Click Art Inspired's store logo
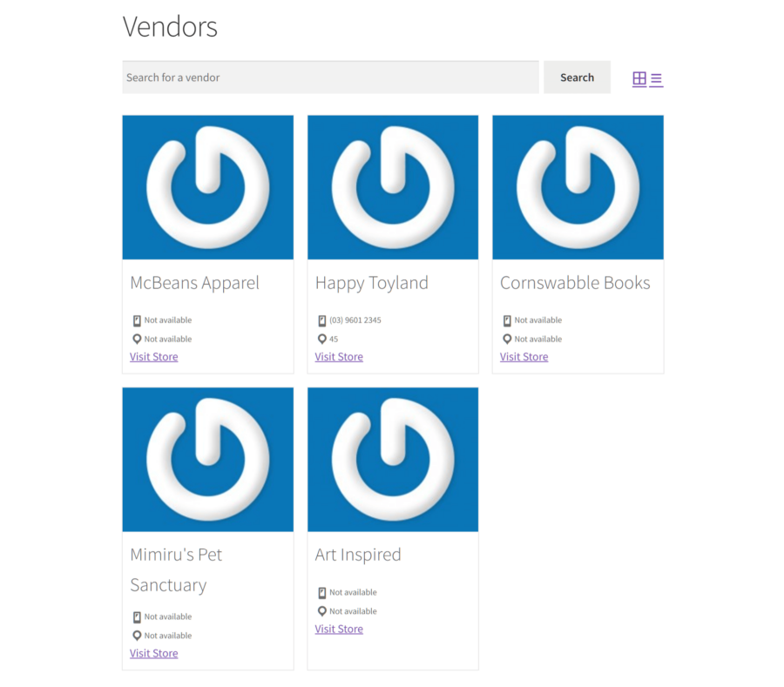 pos(392,459)
